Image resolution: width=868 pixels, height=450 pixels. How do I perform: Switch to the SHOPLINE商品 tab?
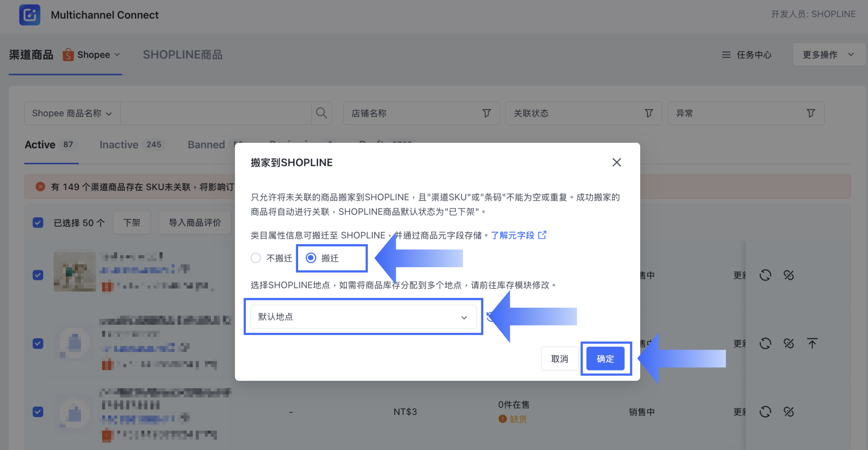tap(183, 55)
